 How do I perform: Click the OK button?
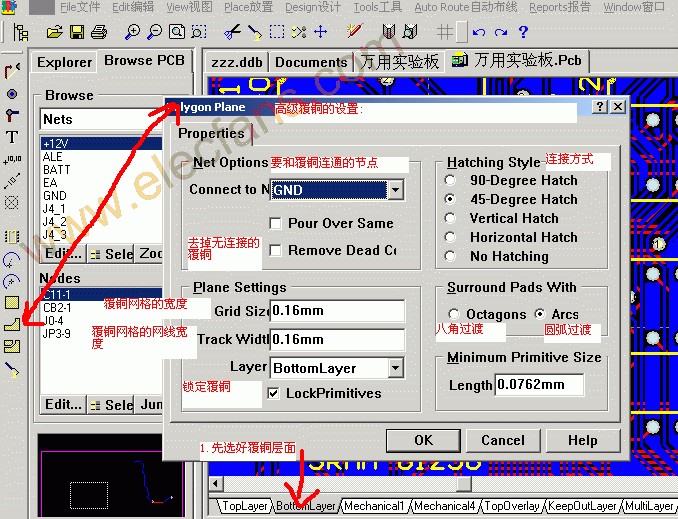coord(423,440)
